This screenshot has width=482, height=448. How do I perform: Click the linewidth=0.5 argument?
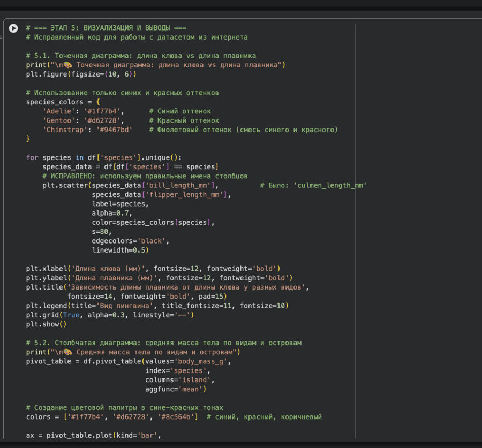click(x=120, y=250)
